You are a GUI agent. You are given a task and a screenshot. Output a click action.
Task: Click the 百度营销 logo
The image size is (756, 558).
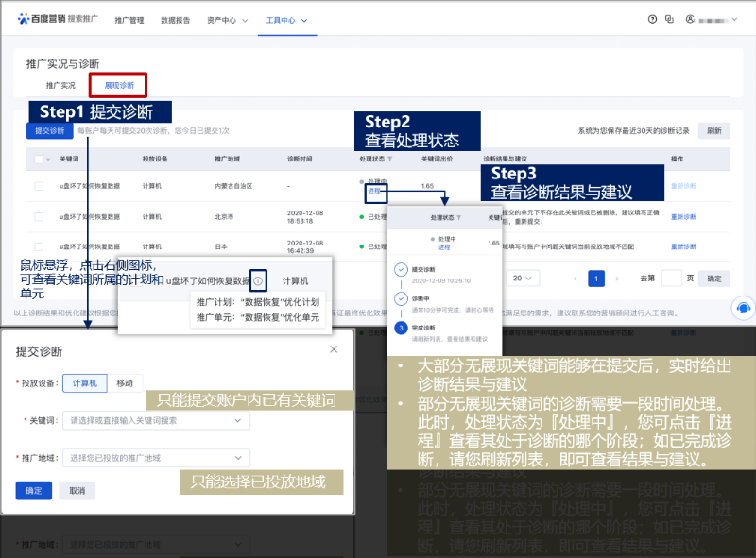[45, 18]
